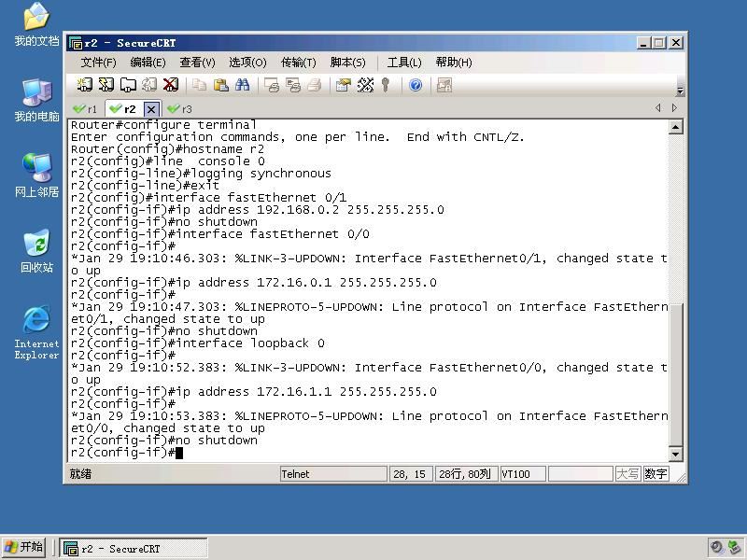Open the 查看(V) menu

pyautogui.click(x=197, y=63)
